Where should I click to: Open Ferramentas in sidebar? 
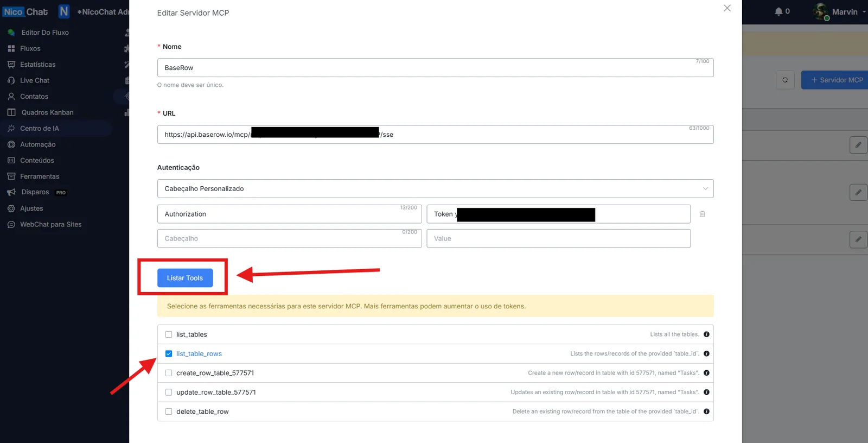40,176
